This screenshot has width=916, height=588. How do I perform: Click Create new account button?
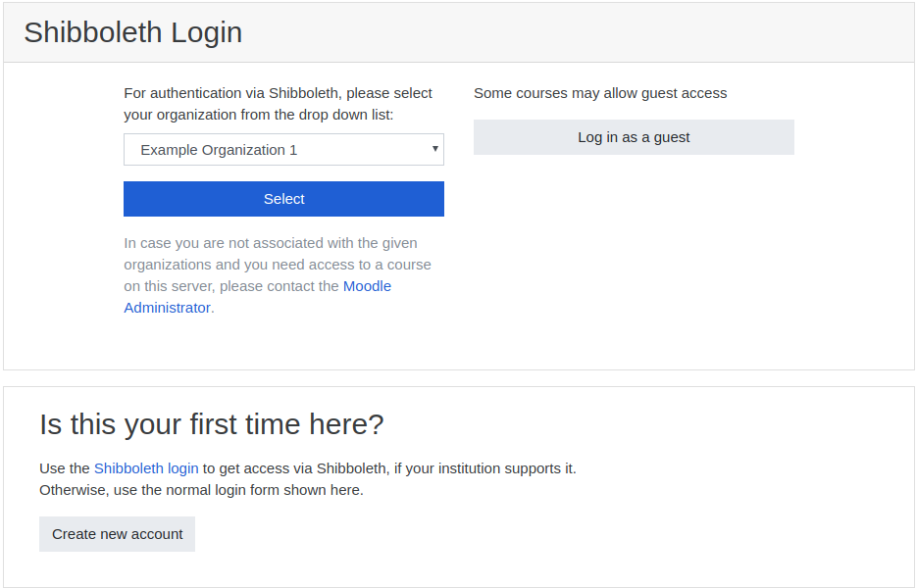pos(117,534)
